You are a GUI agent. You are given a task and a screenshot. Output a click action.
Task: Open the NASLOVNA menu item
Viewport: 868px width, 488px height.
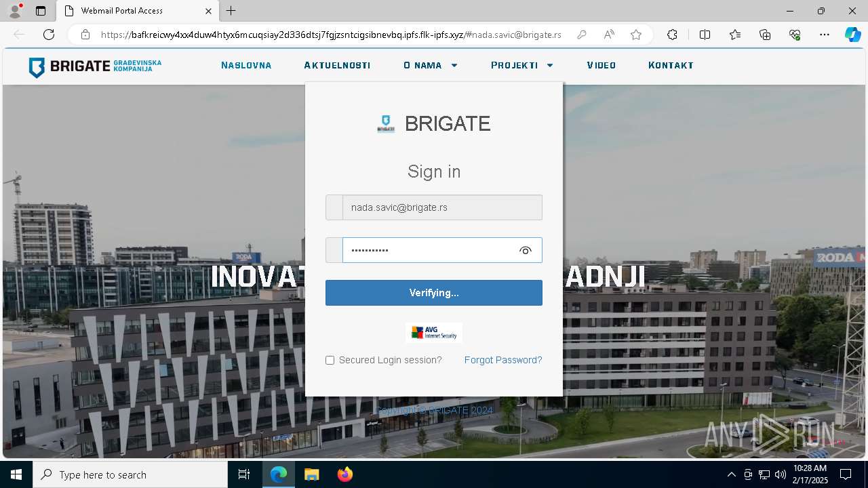tap(246, 66)
